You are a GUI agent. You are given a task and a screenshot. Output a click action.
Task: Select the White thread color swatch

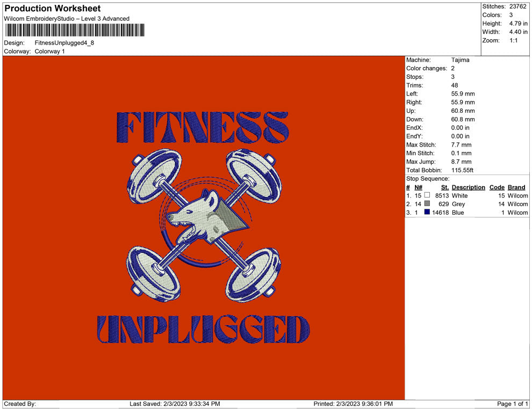point(428,195)
